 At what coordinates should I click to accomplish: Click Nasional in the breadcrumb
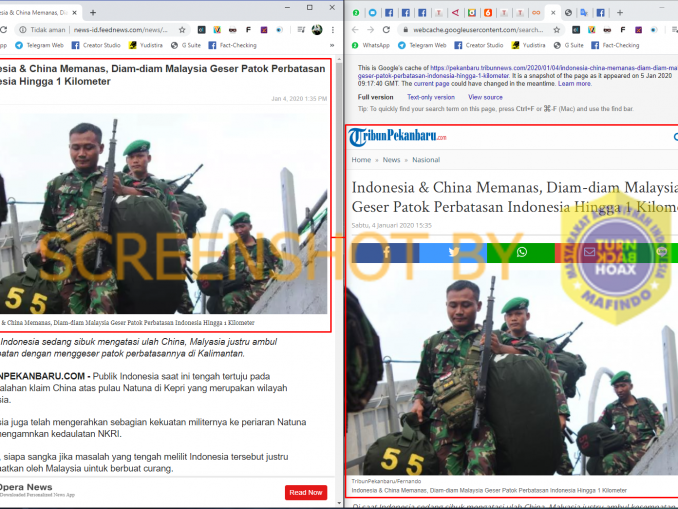tap(426, 160)
